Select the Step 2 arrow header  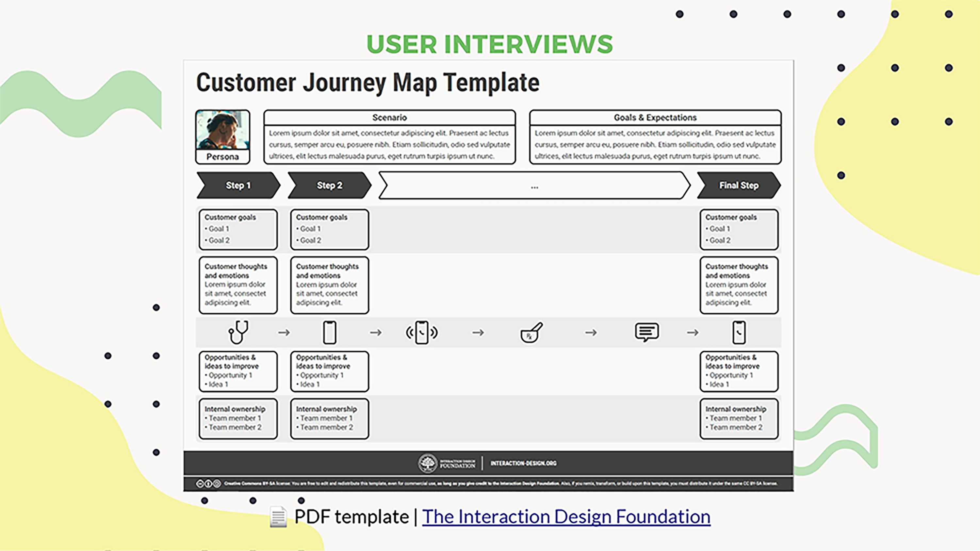tap(329, 185)
